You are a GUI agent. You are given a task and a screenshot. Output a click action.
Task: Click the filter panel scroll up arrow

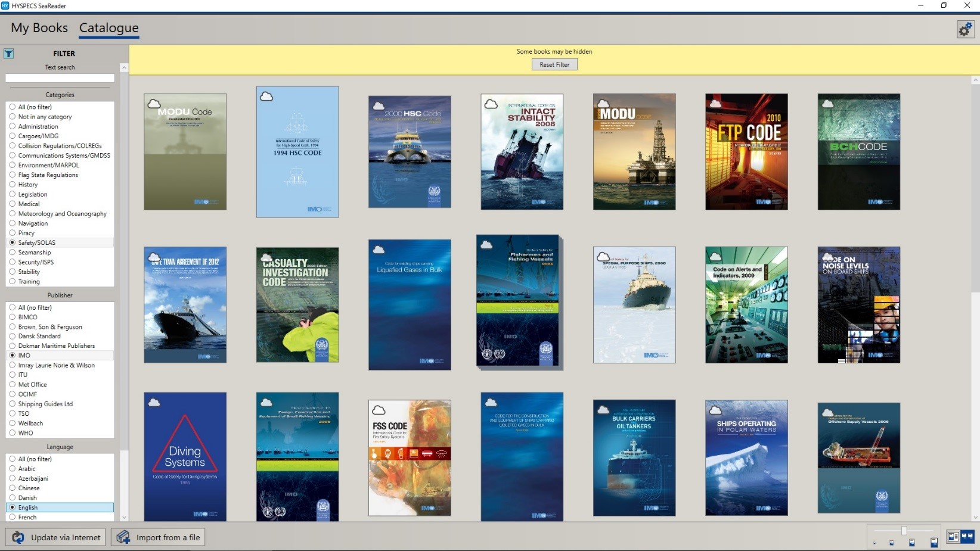(x=124, y=67)
